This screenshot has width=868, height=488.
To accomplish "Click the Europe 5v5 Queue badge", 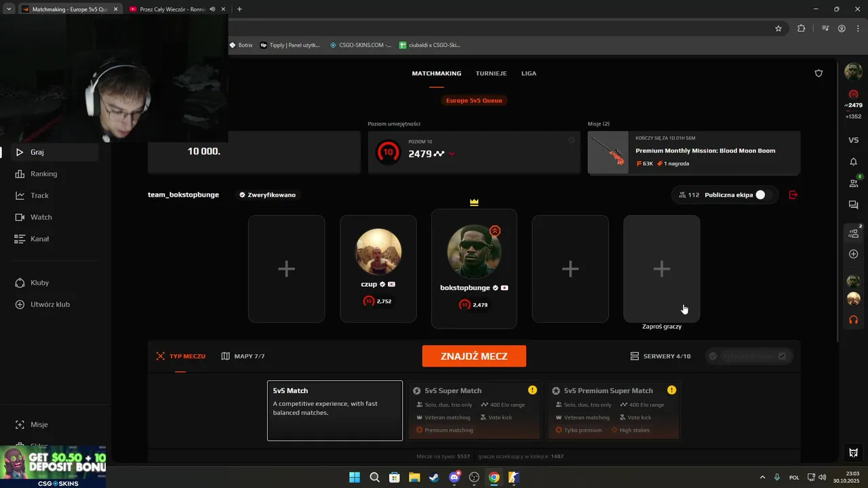I will coord(474,100).
